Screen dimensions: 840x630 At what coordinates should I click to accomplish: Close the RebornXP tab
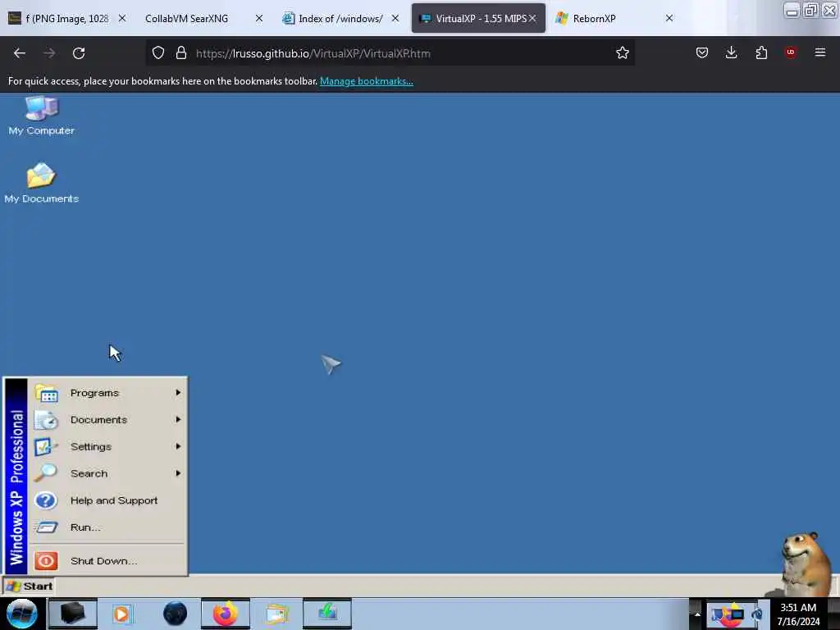coord(669,18)
